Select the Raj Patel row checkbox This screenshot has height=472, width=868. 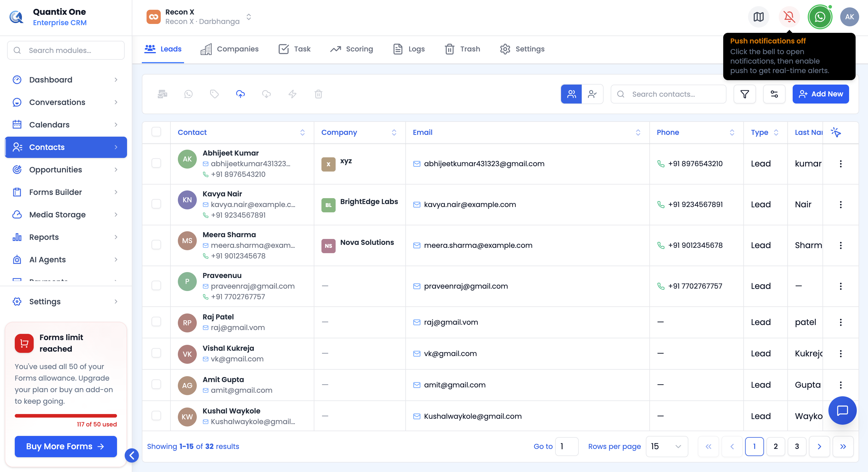156,322
